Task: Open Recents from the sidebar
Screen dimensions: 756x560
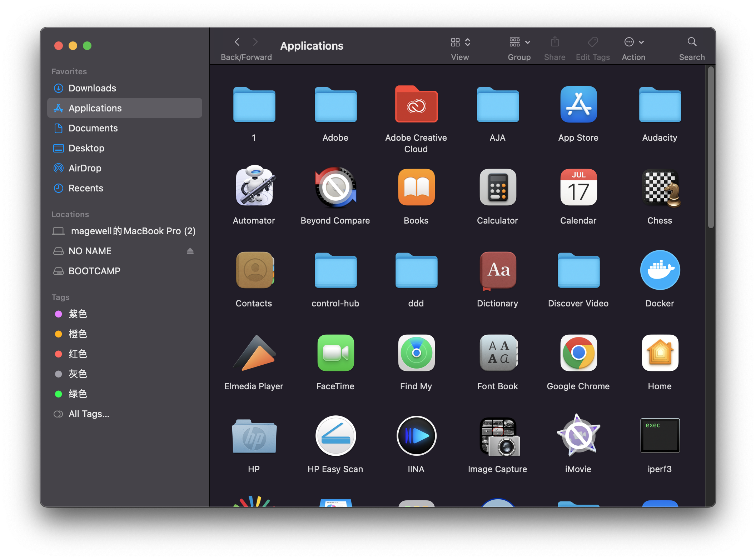Action: click(x=86, y=188)
